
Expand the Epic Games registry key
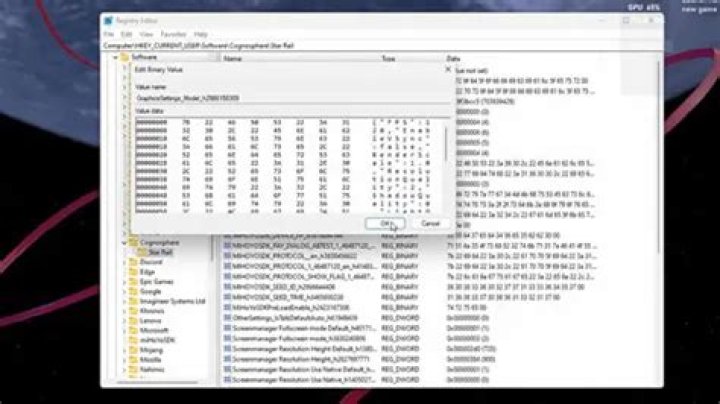coord(124,281)
